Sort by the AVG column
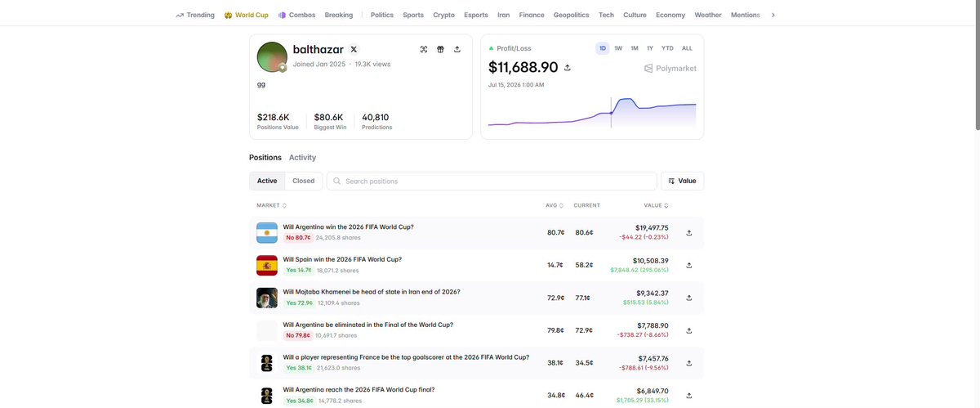 [x=554, y=205]
